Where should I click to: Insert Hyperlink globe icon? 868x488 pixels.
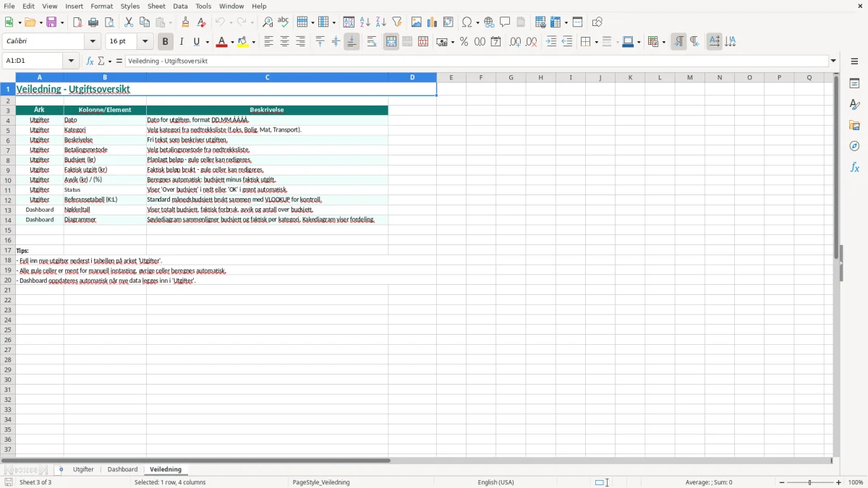[490, 22]
